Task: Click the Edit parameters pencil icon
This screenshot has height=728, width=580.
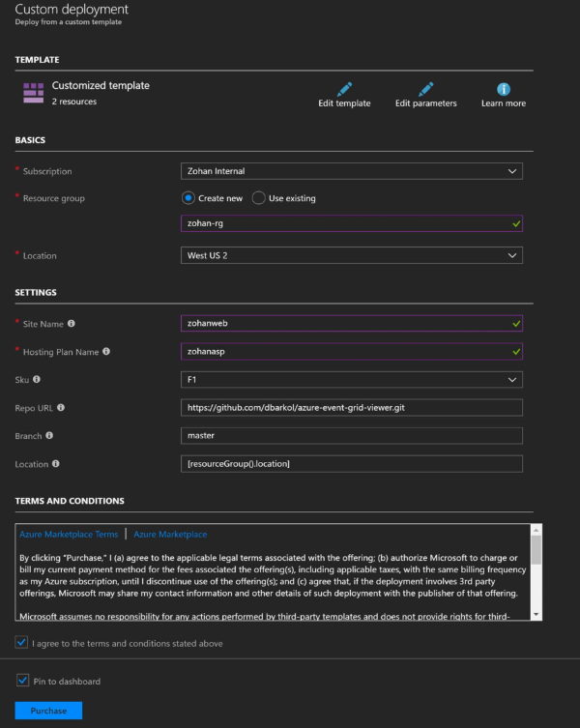Action: tap(426, 89)
